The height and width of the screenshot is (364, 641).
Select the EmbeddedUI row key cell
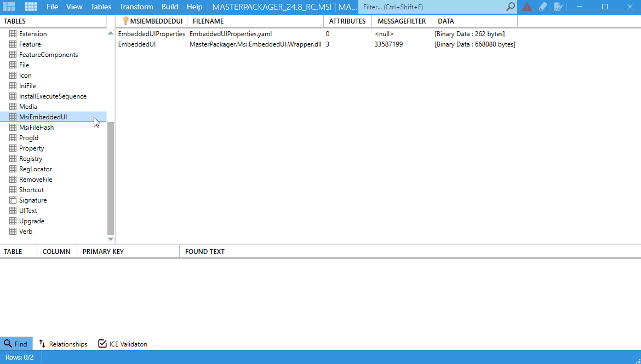coord(137,44)
